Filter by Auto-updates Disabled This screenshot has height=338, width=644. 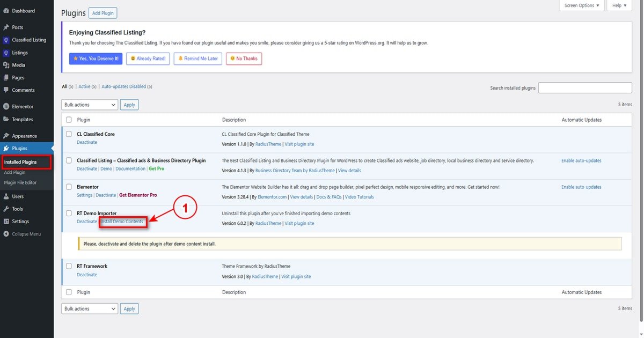click(x=123, y=86)
